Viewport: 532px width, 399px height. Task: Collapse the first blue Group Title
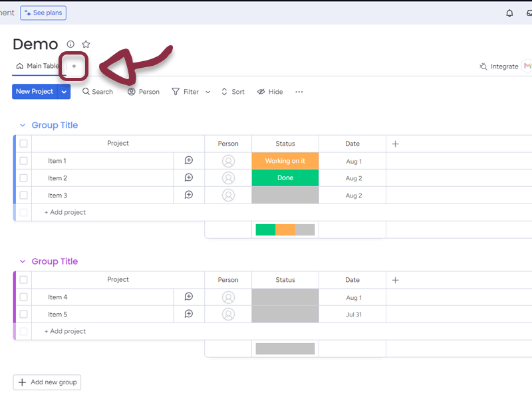pyautogui.click(x=23, y=125)
